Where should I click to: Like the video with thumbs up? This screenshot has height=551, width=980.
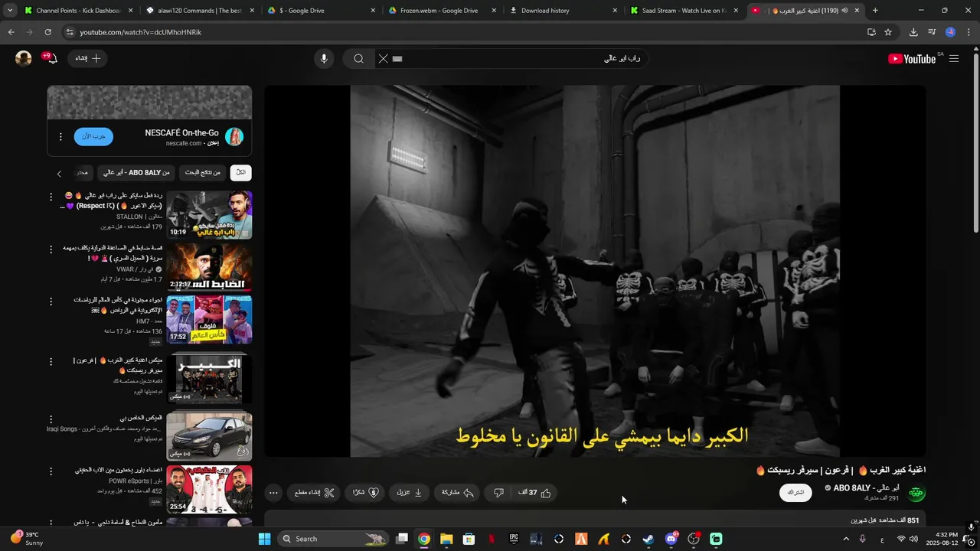[x=534, y=493]
